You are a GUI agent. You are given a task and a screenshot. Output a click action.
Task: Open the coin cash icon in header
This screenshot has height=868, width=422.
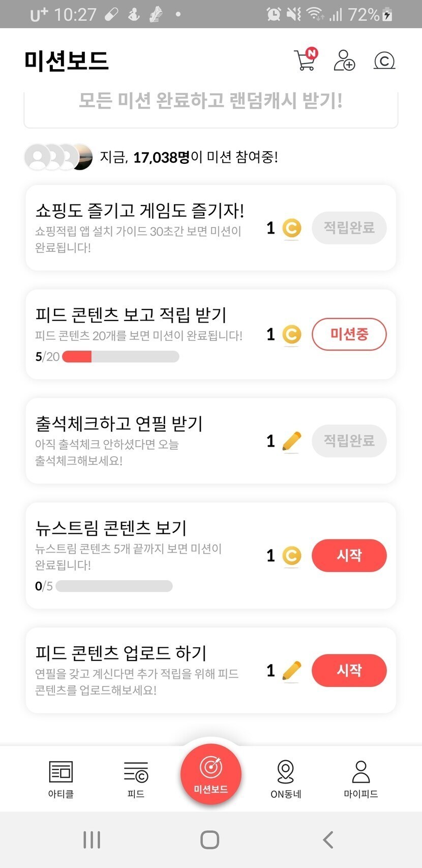point(384,61)
